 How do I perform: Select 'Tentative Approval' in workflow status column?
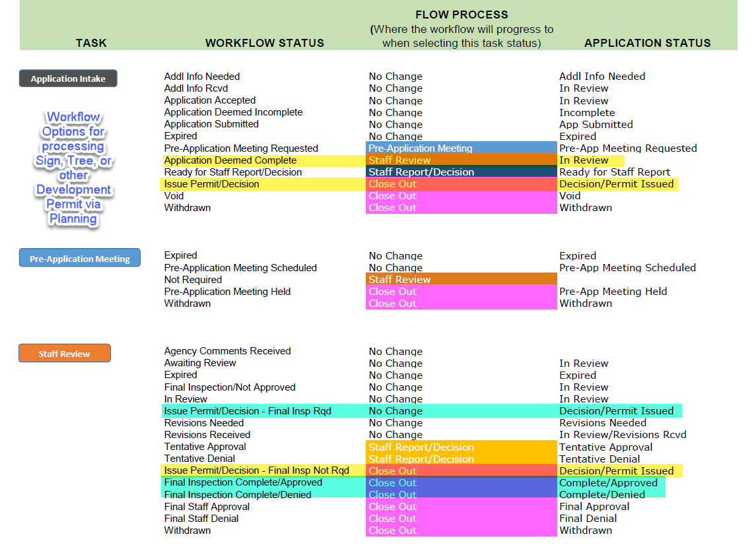coord(205,447)
